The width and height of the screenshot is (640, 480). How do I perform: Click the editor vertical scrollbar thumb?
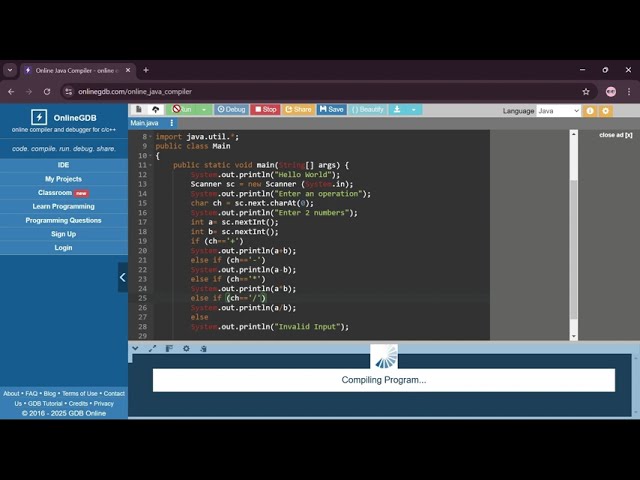[573, 249]
